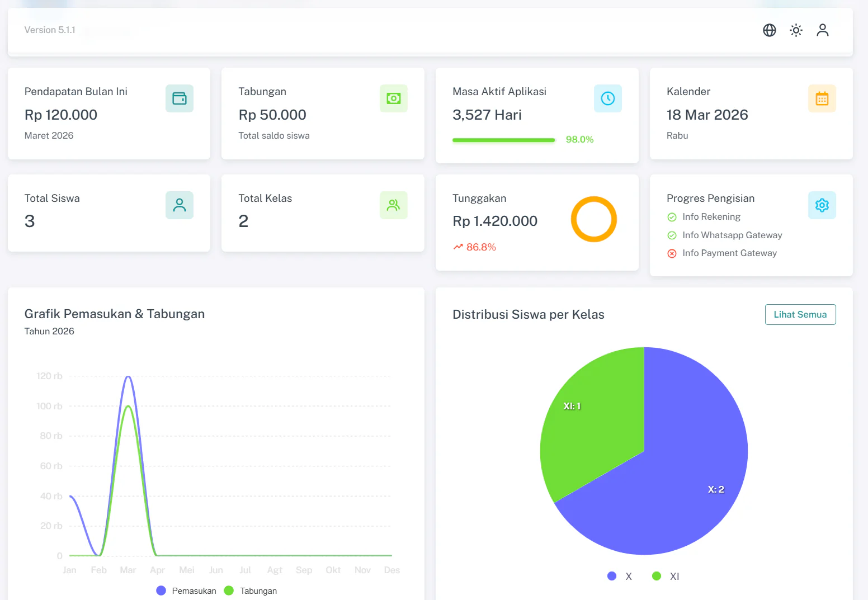Toggle the Pemasukan series legend swatch
Screen dimensions: 868x600
161,590
